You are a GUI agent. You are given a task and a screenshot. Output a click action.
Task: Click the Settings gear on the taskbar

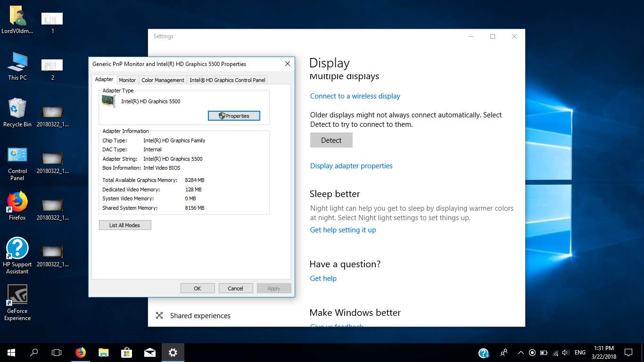[x=173, y=353]
